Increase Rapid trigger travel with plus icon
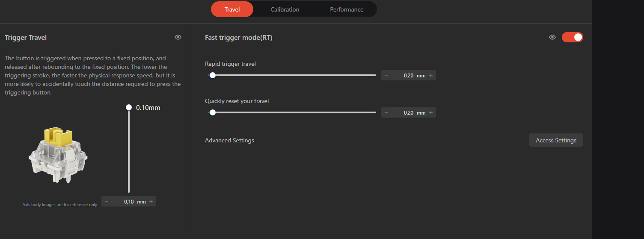The width and height of the screenshot is (644, 239). [x=430, y=76]
